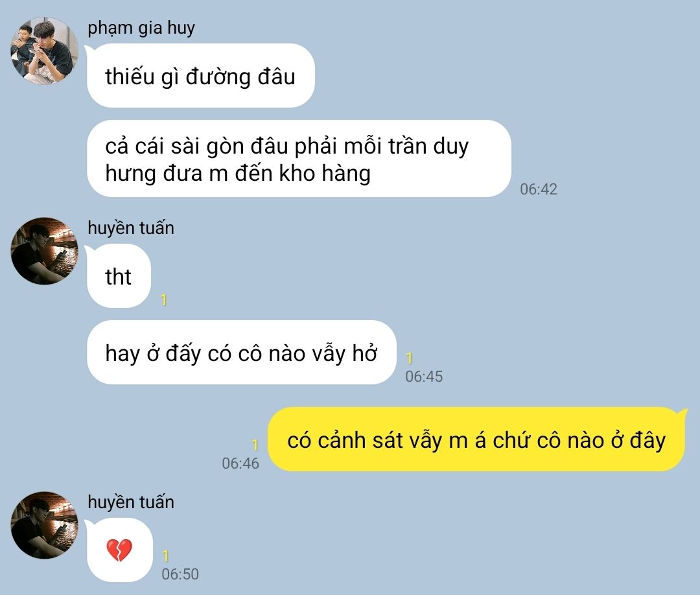Viewport: 700px width, 595px height.
Task: Tap the 'tht' message bubble
Action: [119, 276]
